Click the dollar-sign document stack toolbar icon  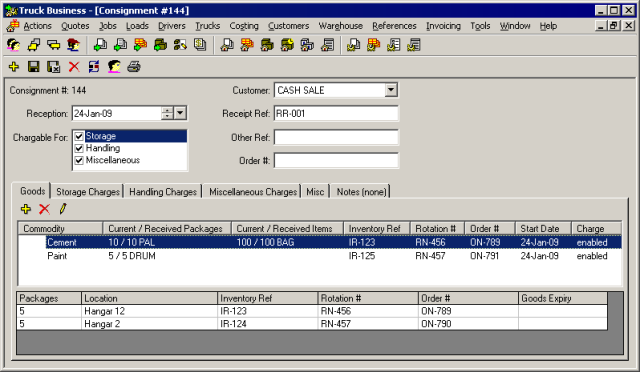tap(200, 45)
